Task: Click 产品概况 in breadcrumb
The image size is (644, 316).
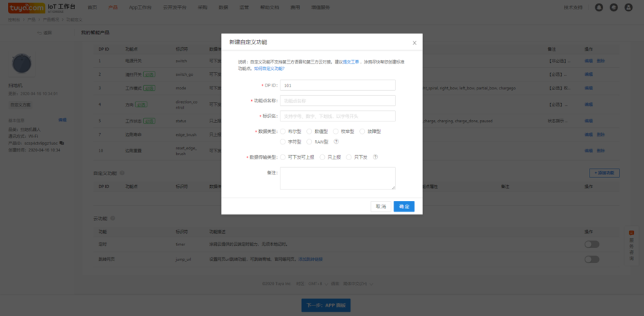Action: coord(51,20)
